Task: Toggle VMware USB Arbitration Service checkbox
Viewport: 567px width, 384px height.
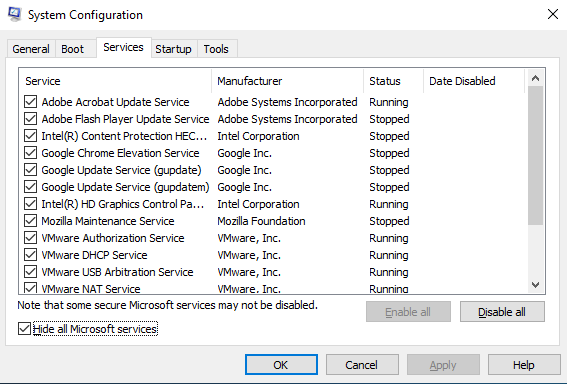Action: click(x=30, y=272)
